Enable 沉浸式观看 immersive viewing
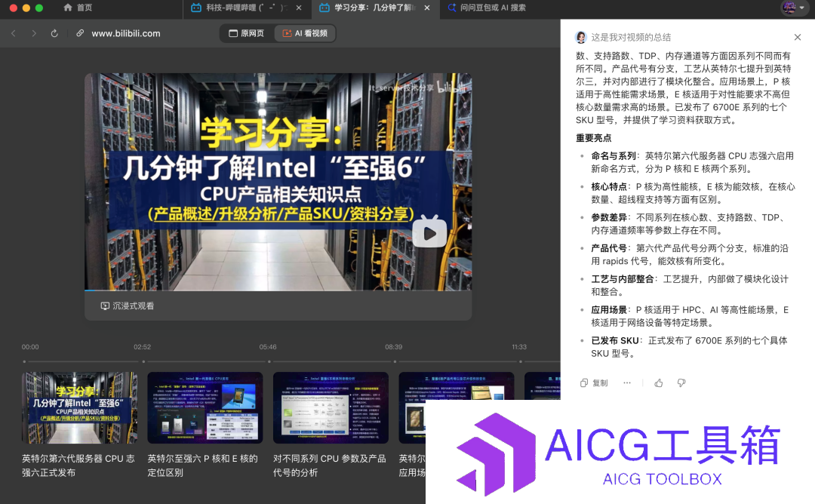This screenshot has height=504, width=815. [x=128, y=306]
